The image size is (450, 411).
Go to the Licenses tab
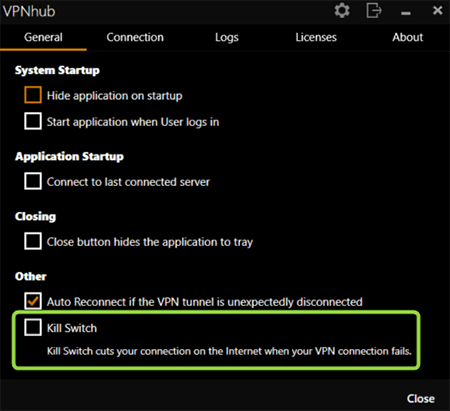[316, 37]
